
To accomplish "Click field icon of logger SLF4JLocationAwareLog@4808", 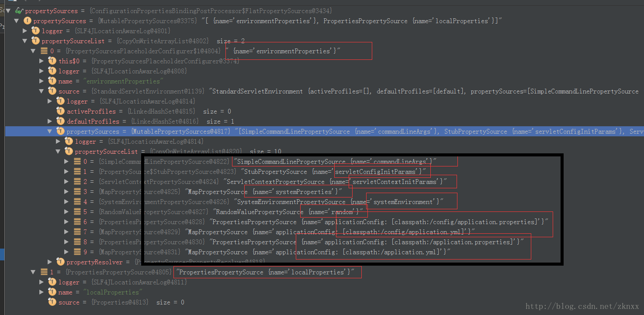I will pos(52,71).
